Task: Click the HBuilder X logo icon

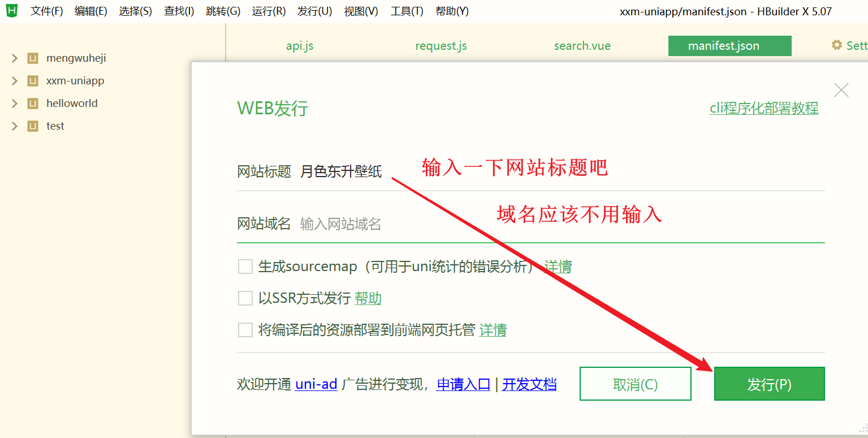Action: (x=11, y=11)
